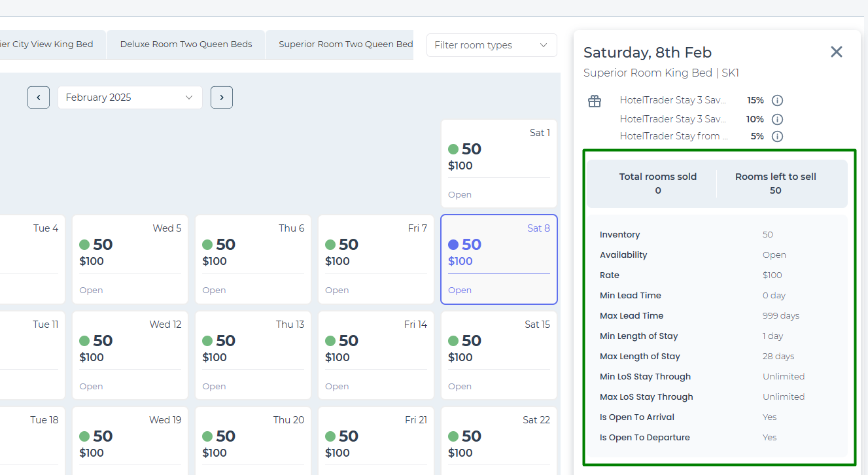Open info for the 10% promotion
868x475 pixels.
pos(777,119)
